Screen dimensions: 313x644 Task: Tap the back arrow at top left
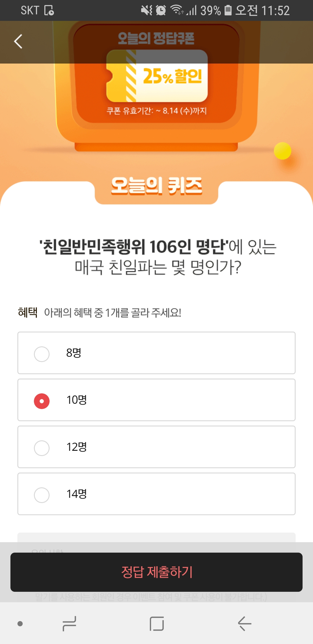click(x=18, y=41)
